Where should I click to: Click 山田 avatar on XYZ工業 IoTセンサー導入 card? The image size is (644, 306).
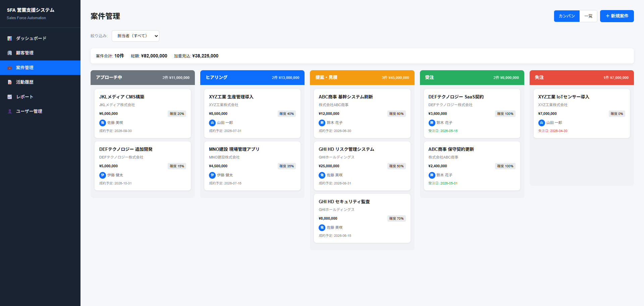coord(542,123)
